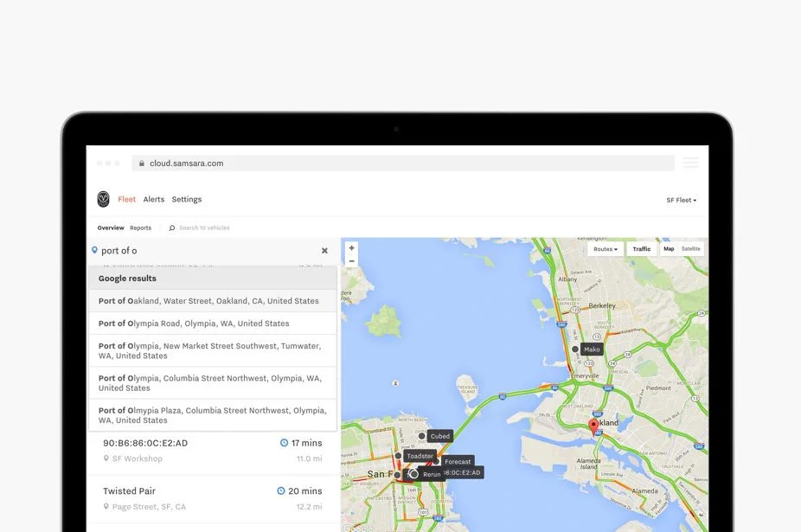801x532 pixels.
Task: Click the location pin beside 'port of o'
Action: click(94, 250)
